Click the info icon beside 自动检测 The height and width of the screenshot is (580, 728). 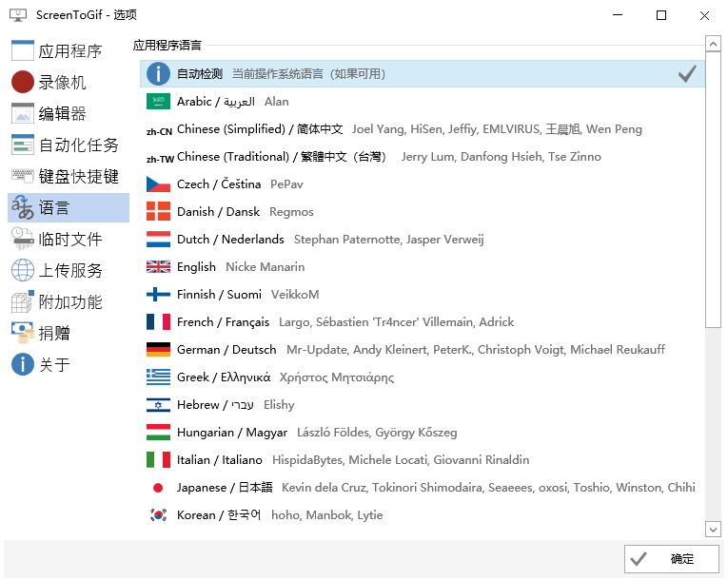(x=158, y=74)
